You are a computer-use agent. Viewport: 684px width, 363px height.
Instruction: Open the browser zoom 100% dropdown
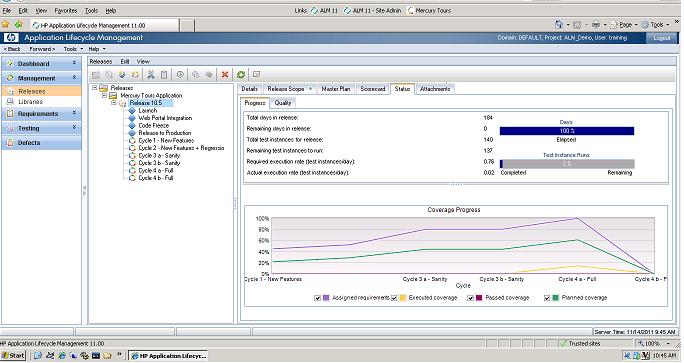point(668,344)
